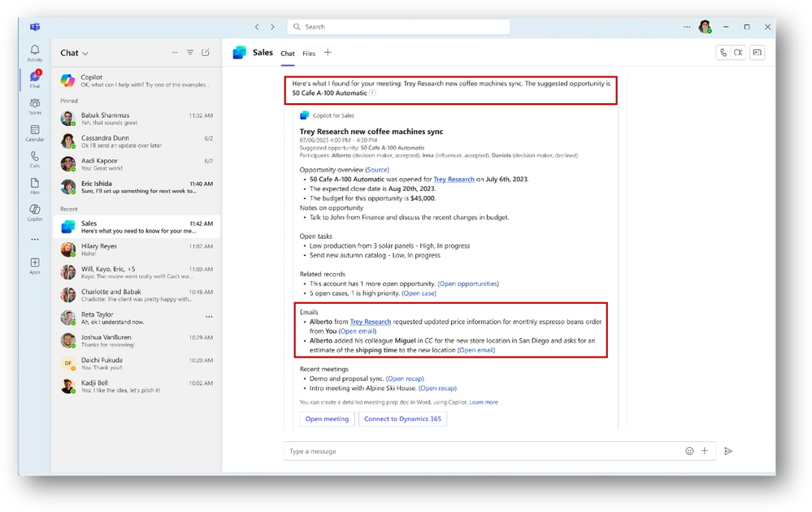
Task: Open the Chat icon in sidebar
Action: point(35,79)
